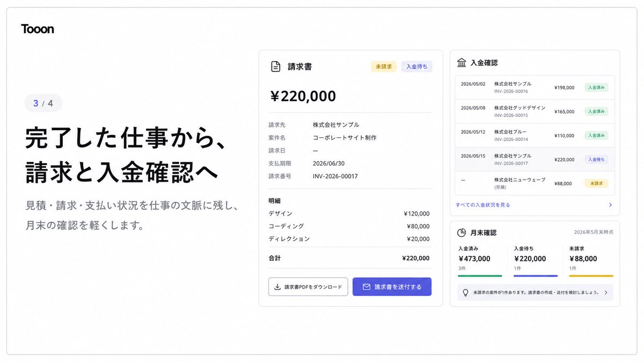Click INV-2026-00014 invoice number
The width and height of the screenshot is (644, 362).
coord(511,139)
